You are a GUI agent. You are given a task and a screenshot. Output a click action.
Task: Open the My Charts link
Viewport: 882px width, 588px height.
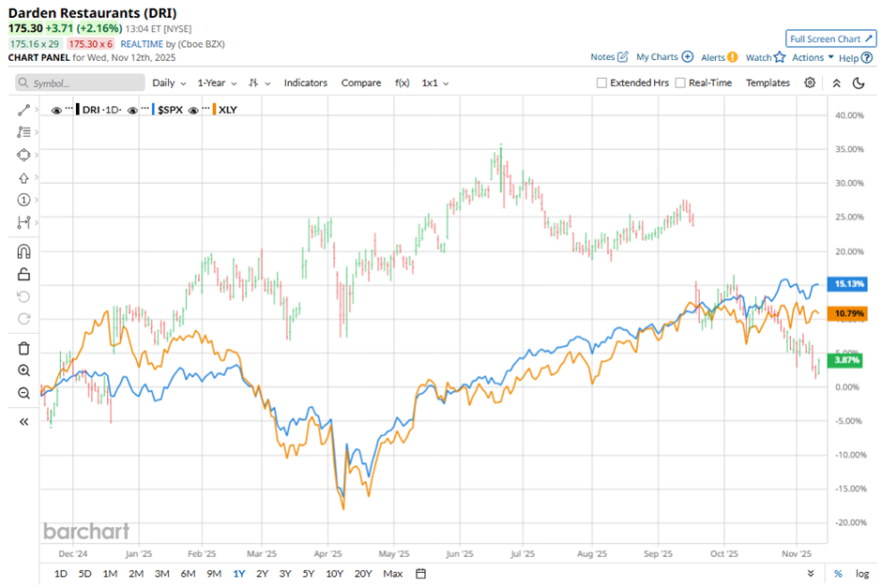(663, 57)
